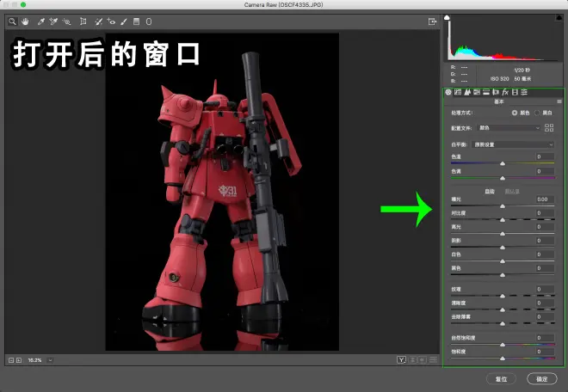Open the 白平衡 white balance dropdown
Image resolution: width=568 pixels, height=392 pixels.
[x=513, y=144]
